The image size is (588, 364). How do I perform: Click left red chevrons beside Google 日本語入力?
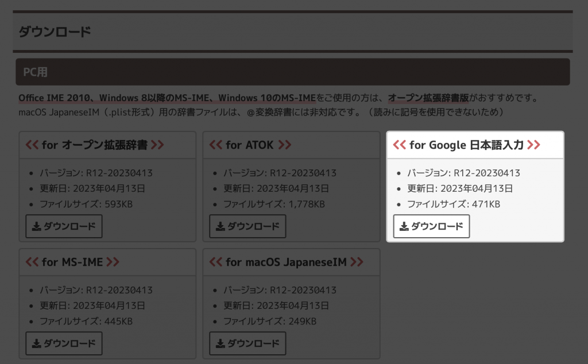[399, 145]
